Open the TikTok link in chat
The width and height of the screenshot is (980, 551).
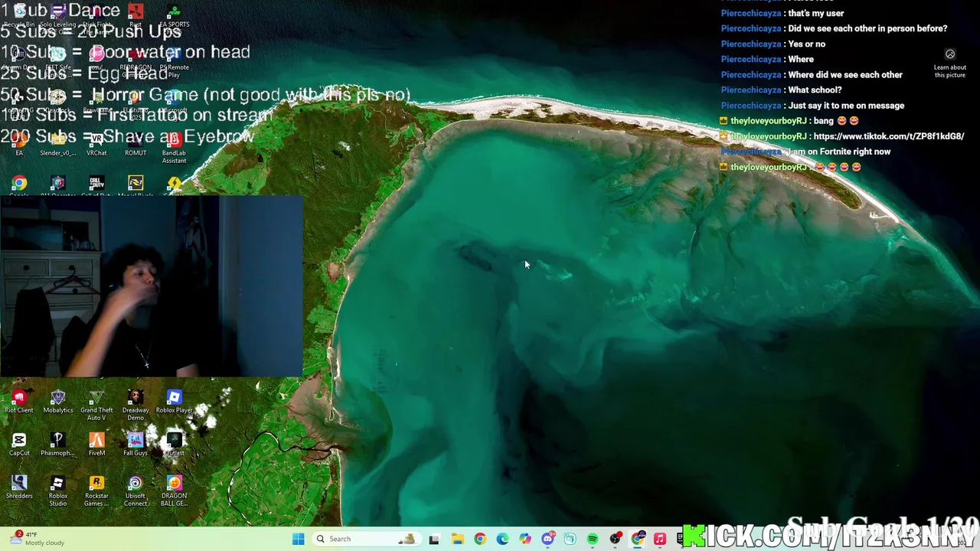pyautogui.click(x=889, y=136)
